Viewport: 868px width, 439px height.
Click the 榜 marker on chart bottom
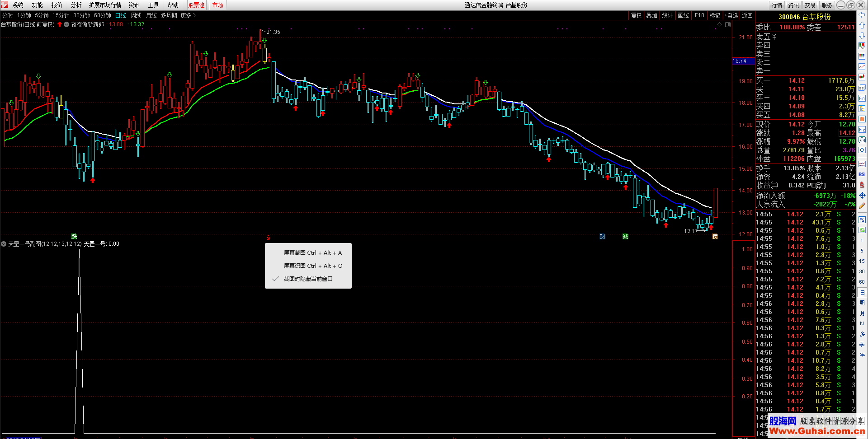pos(715,237)
